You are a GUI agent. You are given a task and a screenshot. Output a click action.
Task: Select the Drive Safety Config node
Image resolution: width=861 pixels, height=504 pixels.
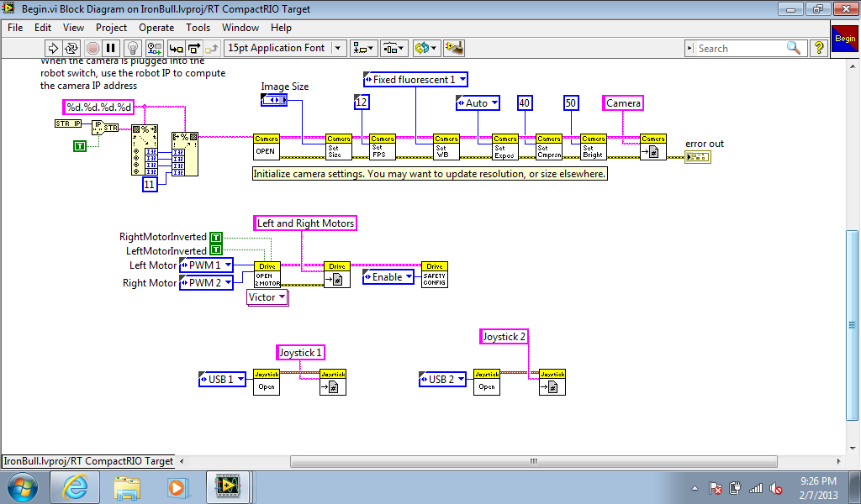[435, 274]
